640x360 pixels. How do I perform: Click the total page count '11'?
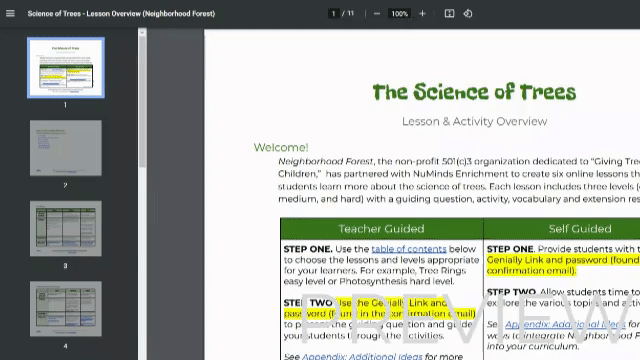(351, 13)
